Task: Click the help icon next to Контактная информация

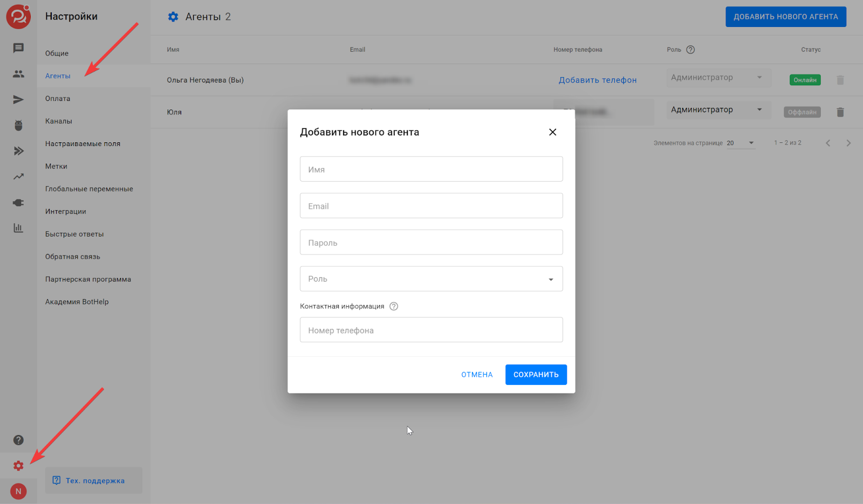Action: pos(394,306)
